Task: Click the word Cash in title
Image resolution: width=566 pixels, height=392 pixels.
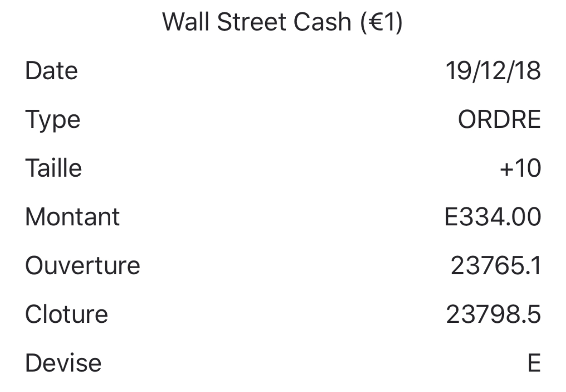Action: pyautogui.click(x=323, y=21)
